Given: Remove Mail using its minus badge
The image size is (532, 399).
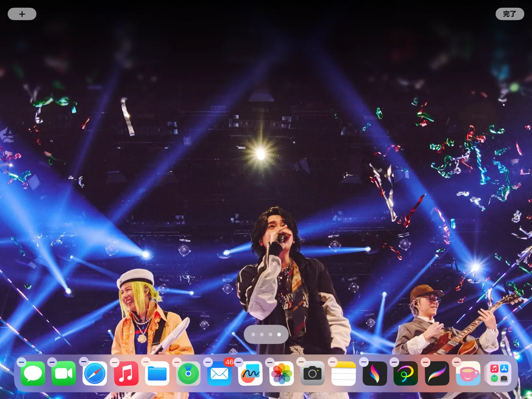Looking at the screenshot, I should pos(208,362).
